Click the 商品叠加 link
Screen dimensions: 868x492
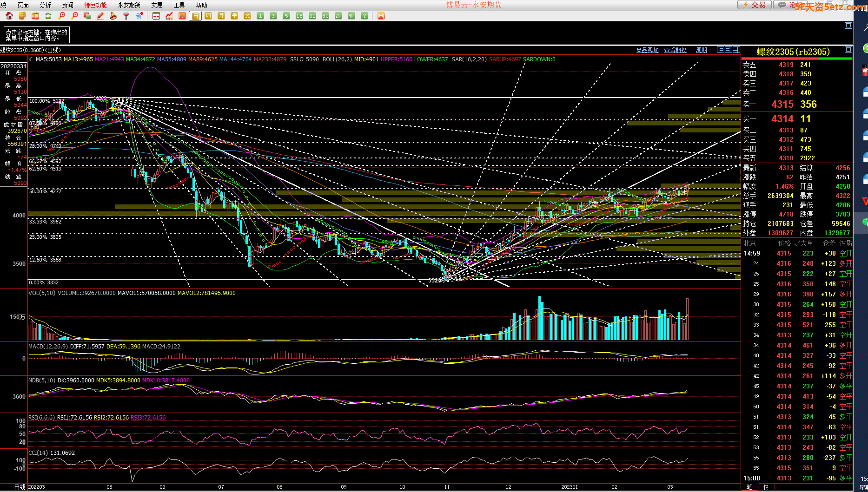point(647,50)
